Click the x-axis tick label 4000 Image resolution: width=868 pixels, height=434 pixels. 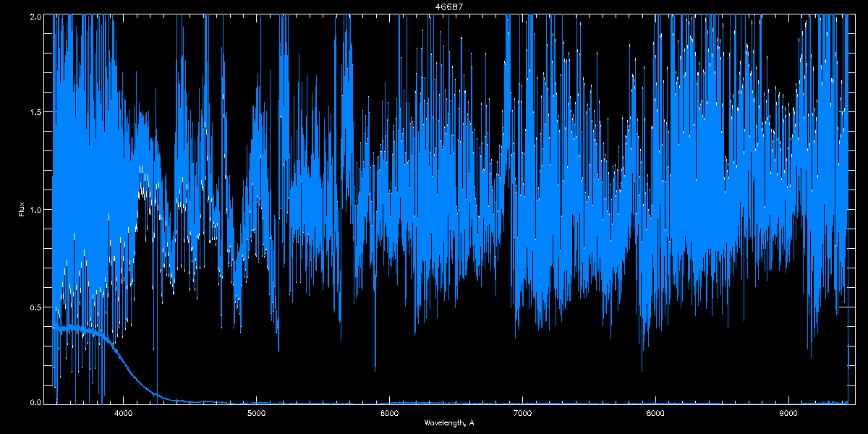click(x=123, y=413)
